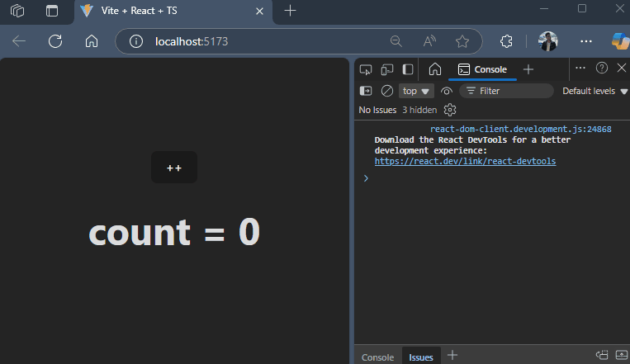This screenshot has width=630, height=364.
Task: Open a new browser tab
Action: pos(290,11)
